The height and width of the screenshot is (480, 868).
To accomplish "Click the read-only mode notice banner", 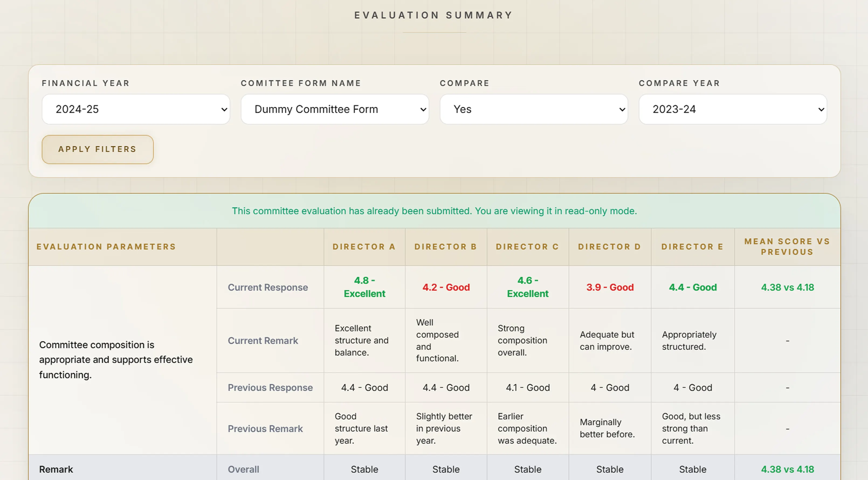I will [x=434, y=211].
